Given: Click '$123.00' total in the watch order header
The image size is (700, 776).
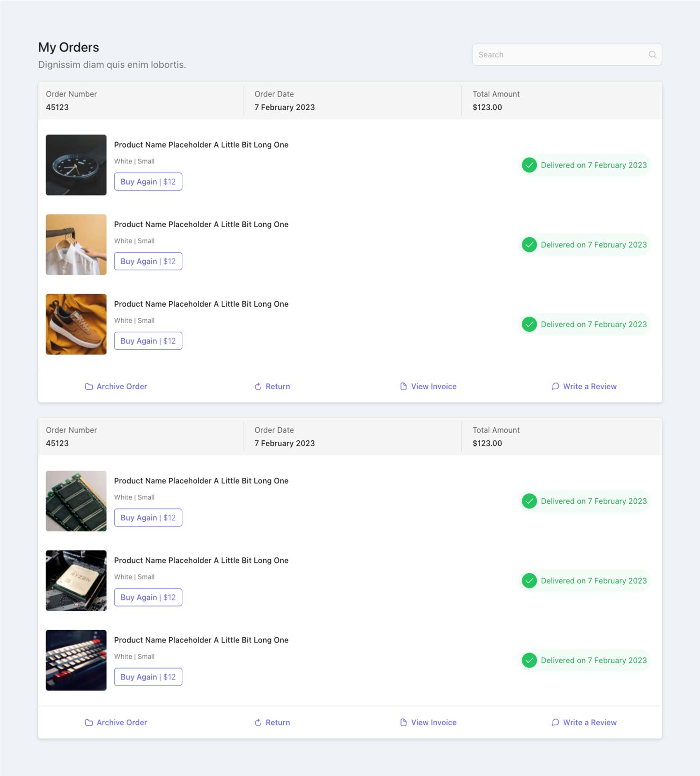Looking at the screenshot, I should click(x=487, y=107).
